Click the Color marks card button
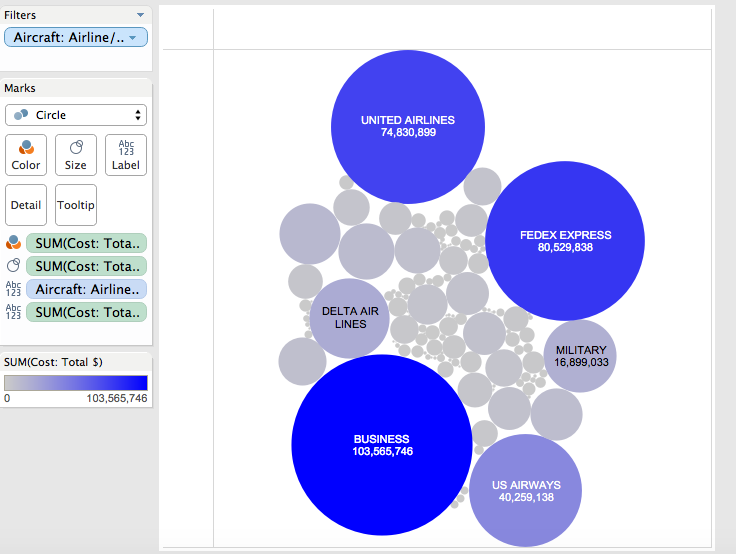Viewport: 736px width, 554px height. 26,155
